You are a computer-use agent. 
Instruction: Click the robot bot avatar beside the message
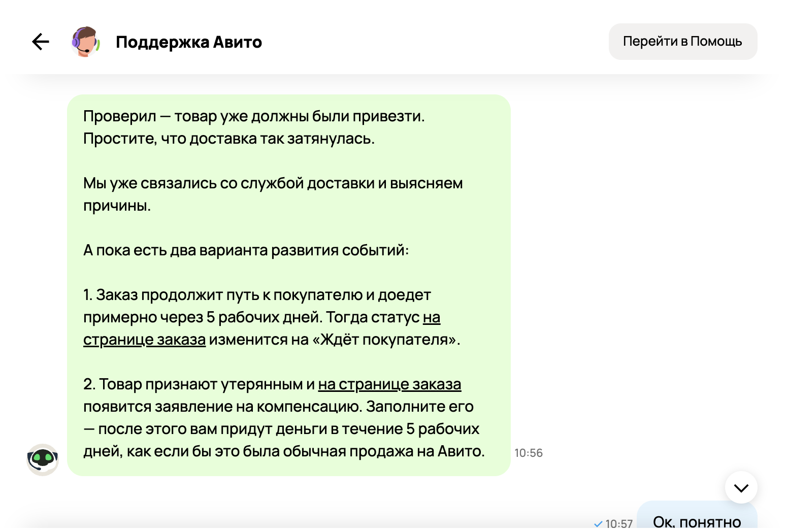point(43,459)
